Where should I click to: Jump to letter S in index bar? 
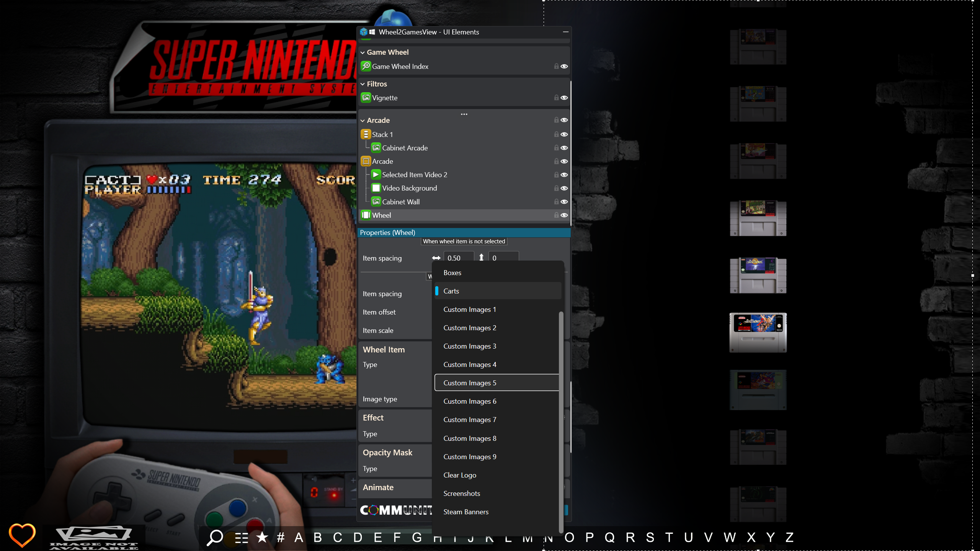click(650, 537)
